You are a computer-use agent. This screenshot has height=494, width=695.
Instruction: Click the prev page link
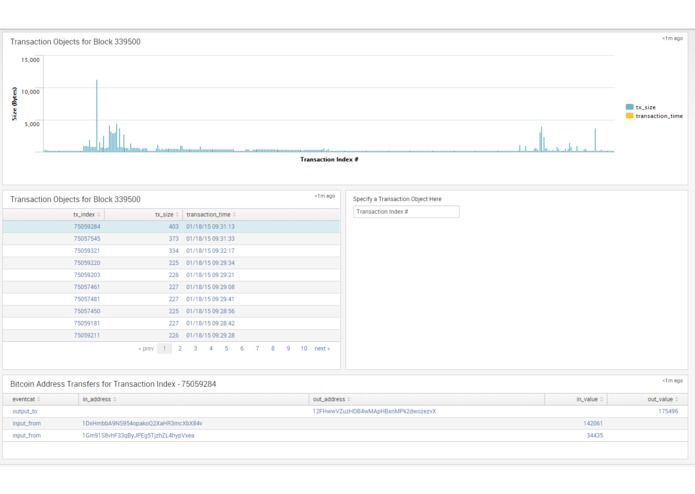[146, 349]
